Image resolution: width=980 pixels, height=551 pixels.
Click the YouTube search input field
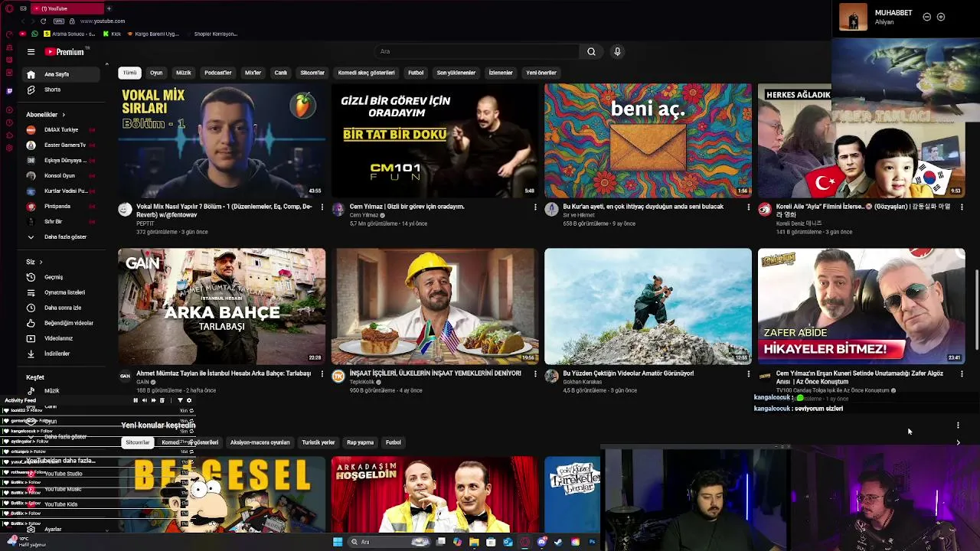tap(479, 51)
